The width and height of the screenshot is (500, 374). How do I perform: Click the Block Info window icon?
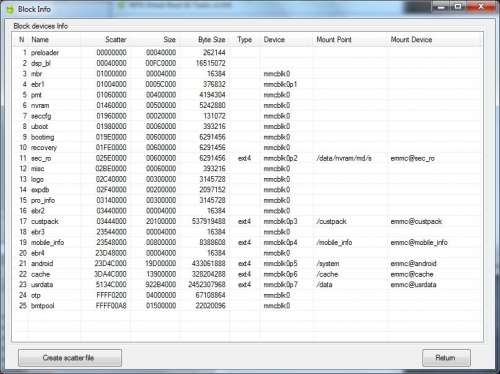tap(10, 9)
